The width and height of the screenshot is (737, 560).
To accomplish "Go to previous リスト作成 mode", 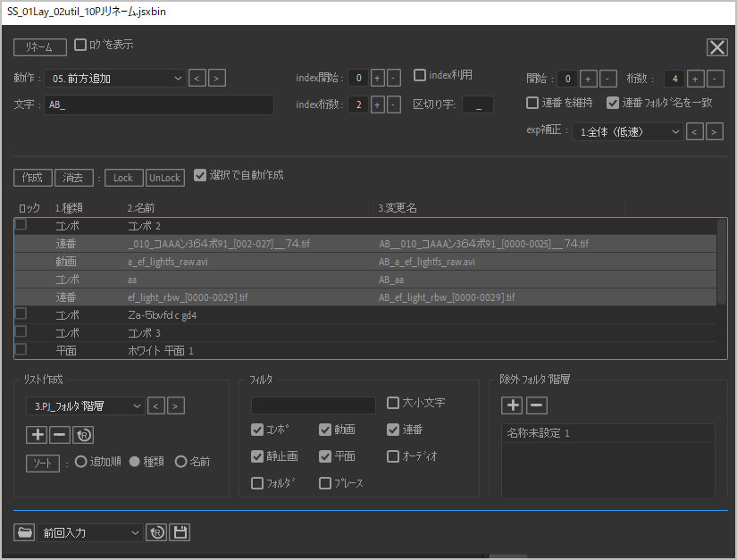I will [x=156, y=405].
